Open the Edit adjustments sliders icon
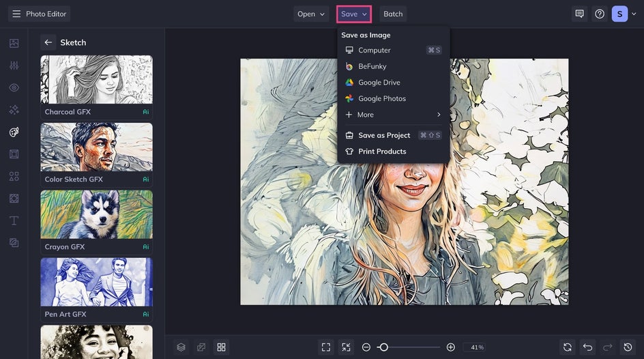644x359 pixels. point(14,66)
